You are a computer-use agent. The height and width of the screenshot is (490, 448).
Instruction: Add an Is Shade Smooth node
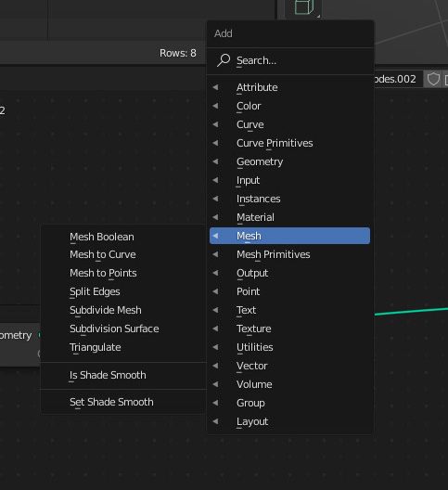[x=123, y=375]
